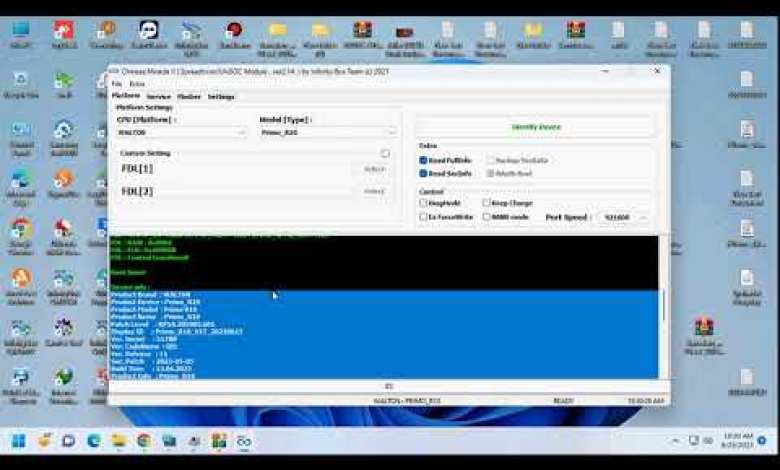
Task: Open the This PC desktop icon
Action: (20, 35)
